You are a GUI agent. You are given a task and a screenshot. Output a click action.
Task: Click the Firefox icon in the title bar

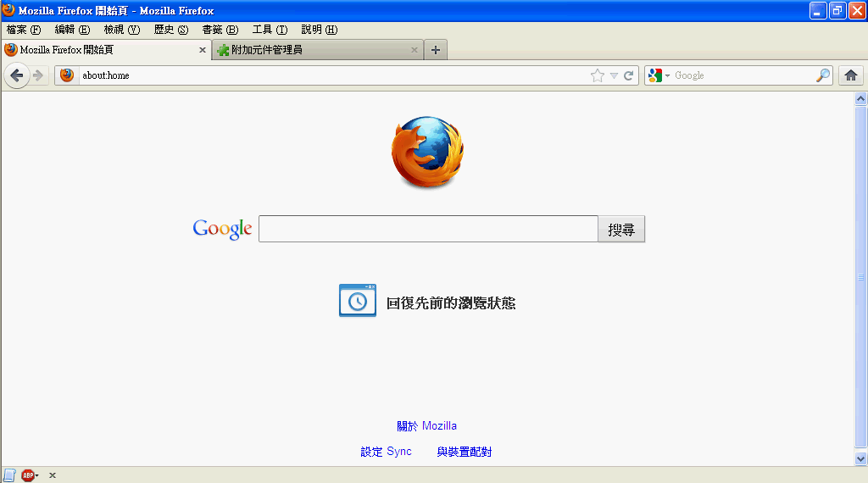click(x=8, y=10)
